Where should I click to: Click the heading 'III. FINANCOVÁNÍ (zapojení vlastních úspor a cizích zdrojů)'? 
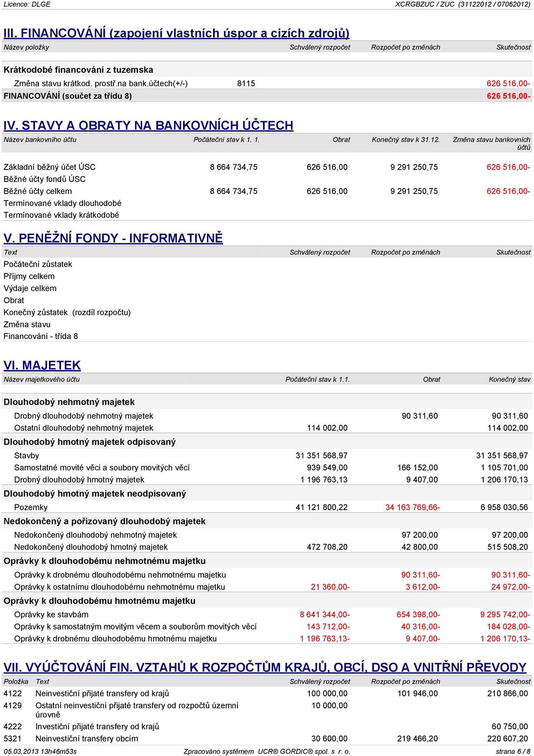point(176,33)
